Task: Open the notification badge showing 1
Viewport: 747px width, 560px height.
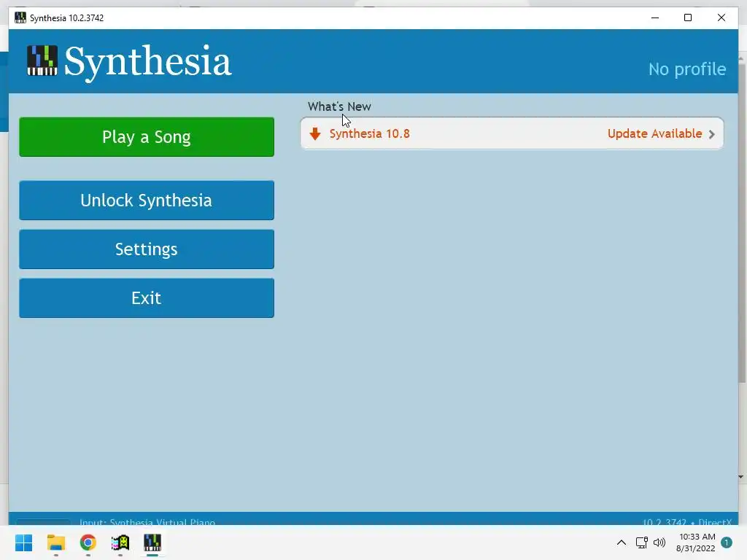Action: pyautogui.click(x=727, y=542)
